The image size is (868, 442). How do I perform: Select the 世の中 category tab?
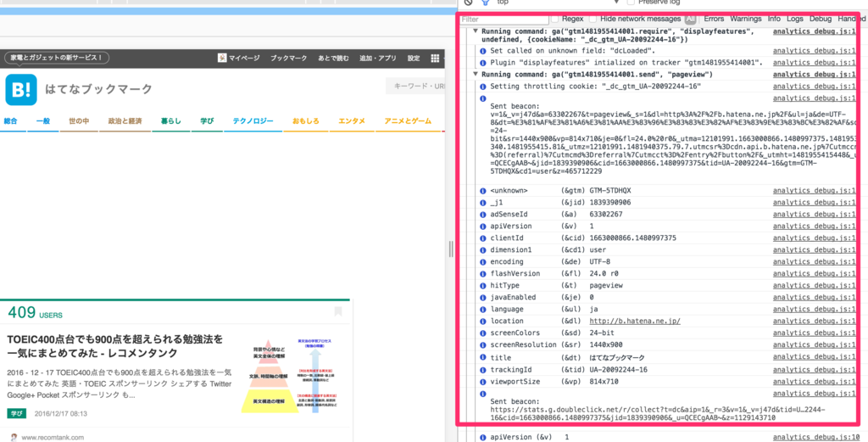pyautogui.click(x=79, y=120)
